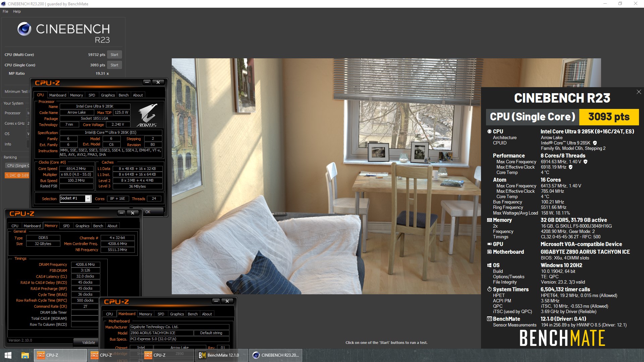
Task: Switch to Mainboard tab in top CPU-Z window
Action: coord(57,95)
